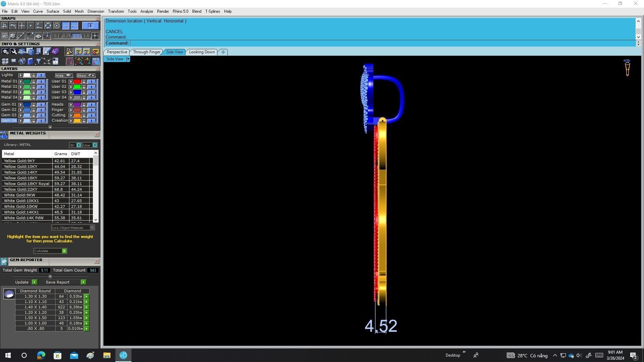Open the T-Splines menu
644x362 pixels.
click(212, 11)
